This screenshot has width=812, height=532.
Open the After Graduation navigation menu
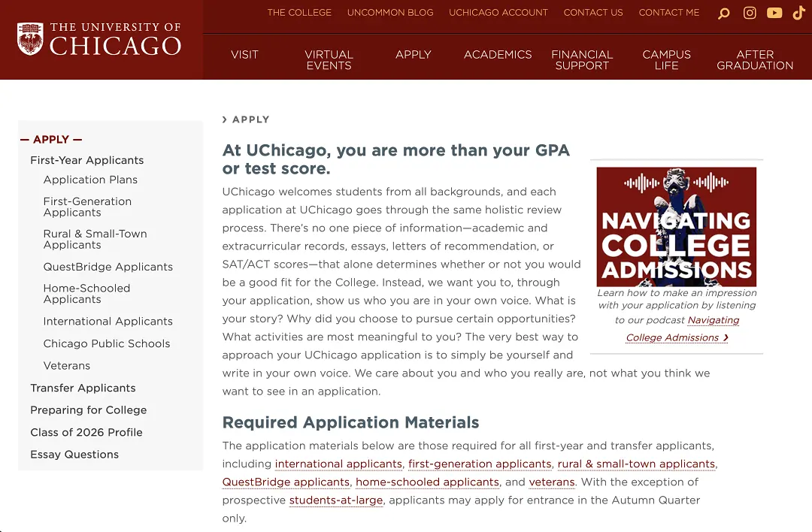(755, 60)
